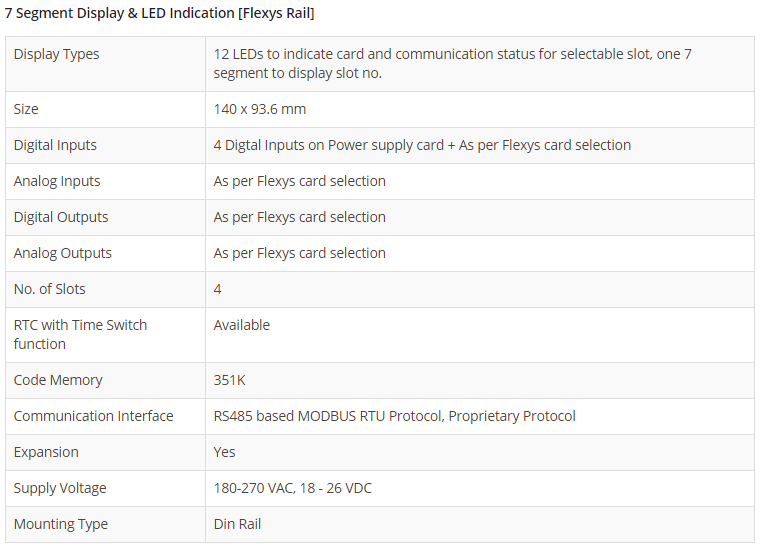Select the 351K code memory value
The width and height of the screenshot is (760, 551).
[230, 380]
